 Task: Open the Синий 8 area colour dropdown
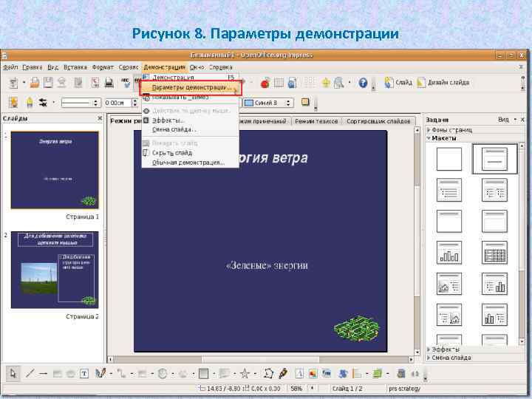pyautogui.click(x=268, y=103)
